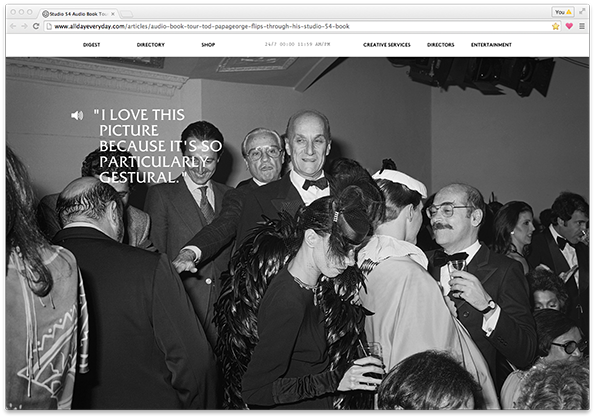The height and width of the screenshot is (418, 595).
Task: Play audio via the speaker icon
Action: point(77,115)
